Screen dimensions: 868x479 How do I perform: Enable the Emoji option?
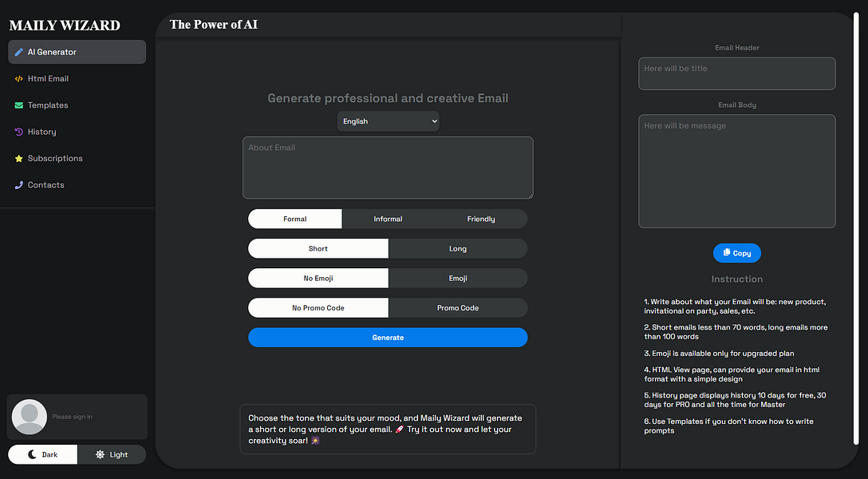pyautogui.click(x=458, y=278)
